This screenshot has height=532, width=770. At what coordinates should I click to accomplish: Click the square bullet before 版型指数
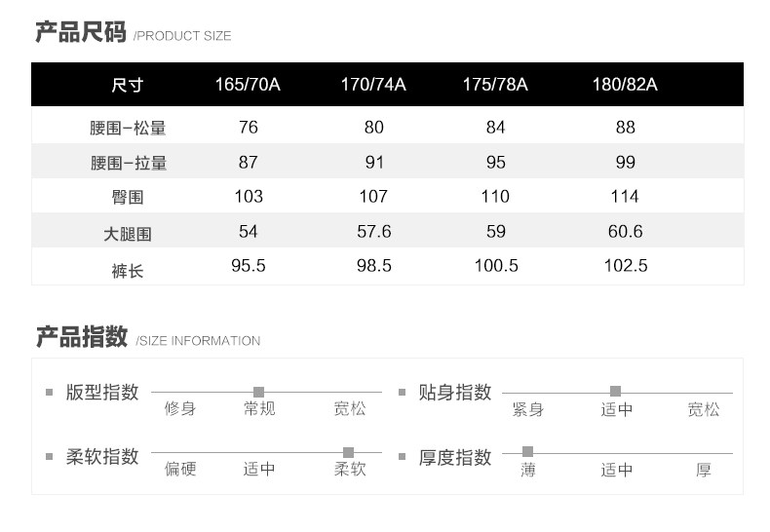point(49,393)
